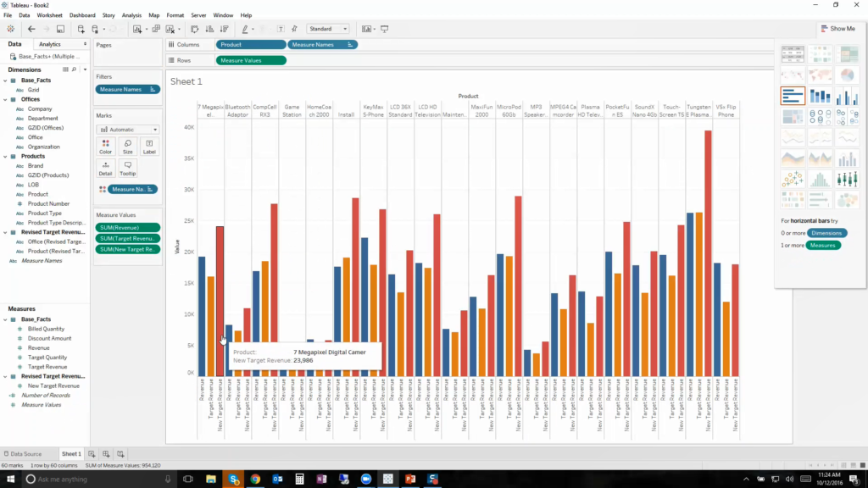Add a new data source from toolbar
Screen dimensions: 868x488
pyautogui.click(x=81, y=29)
